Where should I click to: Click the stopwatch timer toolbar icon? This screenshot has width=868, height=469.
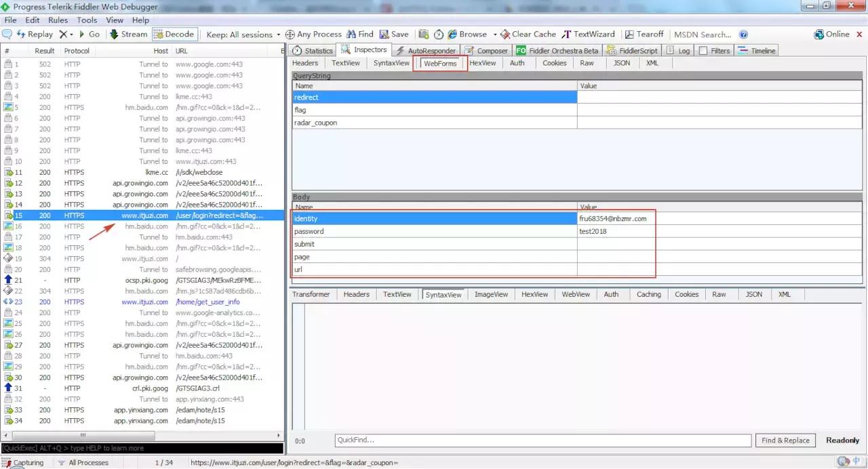[439, 34]
